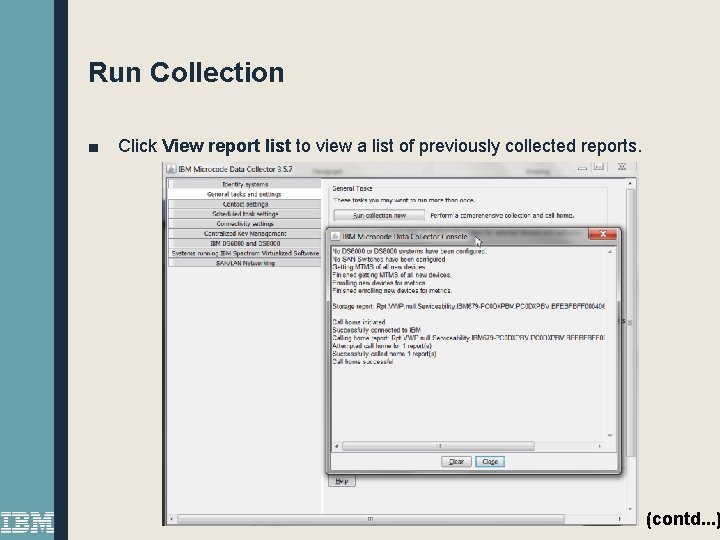The width and height of the screenshot is (720, 540).
Task: Maximize the Microcode Data Collector window
Action: click(x=598, y=167)
